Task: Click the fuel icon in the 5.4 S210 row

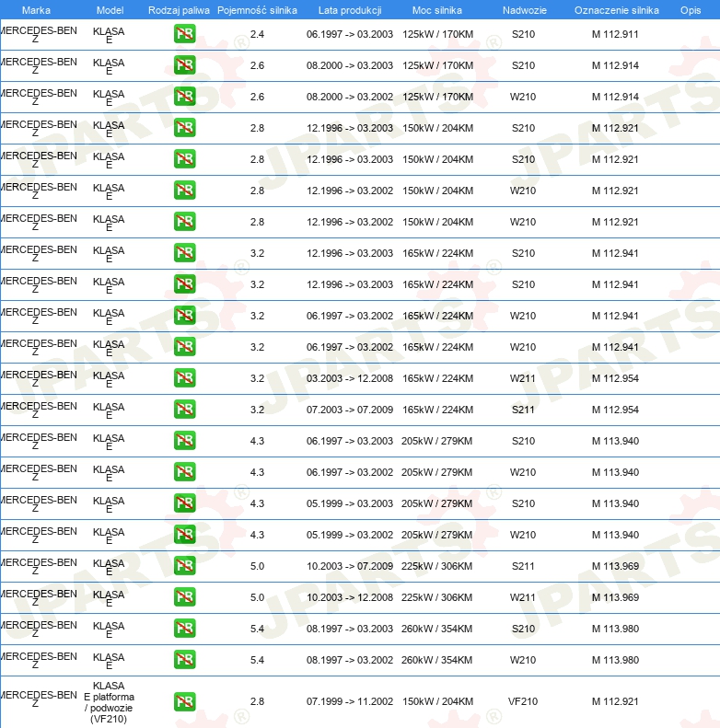Action: coord(184,629)
